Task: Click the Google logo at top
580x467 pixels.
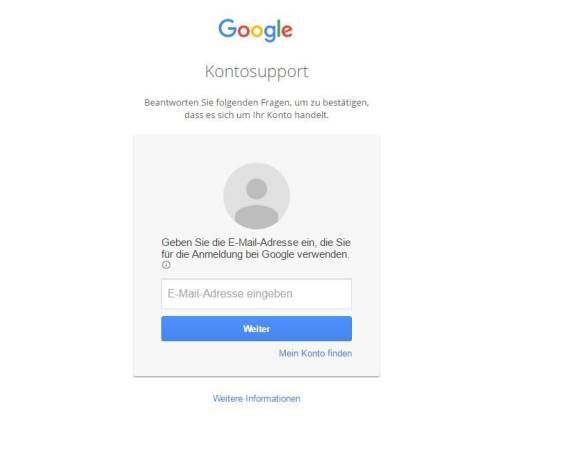Action: click(x=256, y=30)
